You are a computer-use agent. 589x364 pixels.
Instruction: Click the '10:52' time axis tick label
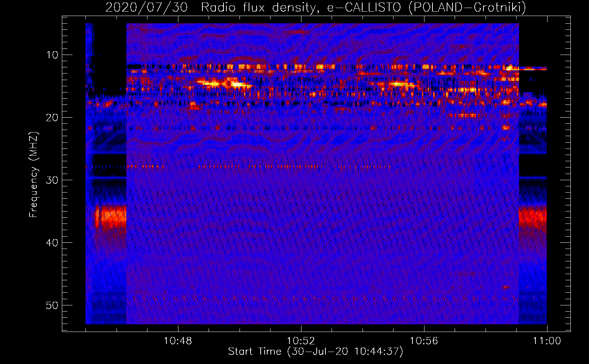pyautogui.click(x=301, y=341)
